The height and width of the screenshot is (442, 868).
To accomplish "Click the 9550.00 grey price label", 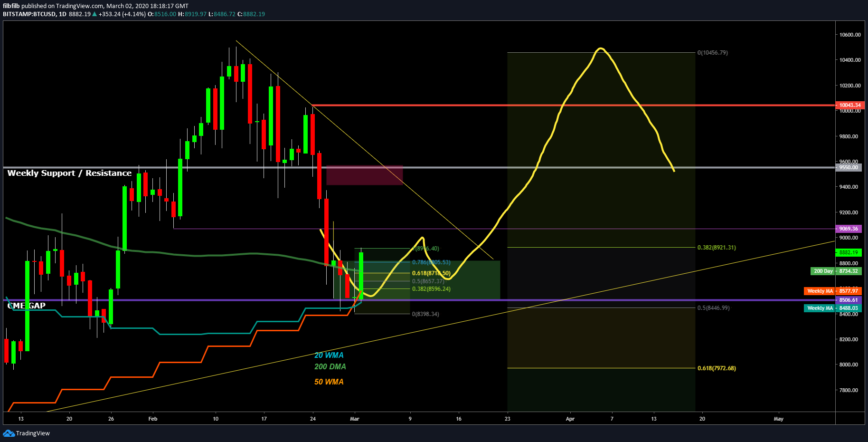I will (x=849, y=167).
